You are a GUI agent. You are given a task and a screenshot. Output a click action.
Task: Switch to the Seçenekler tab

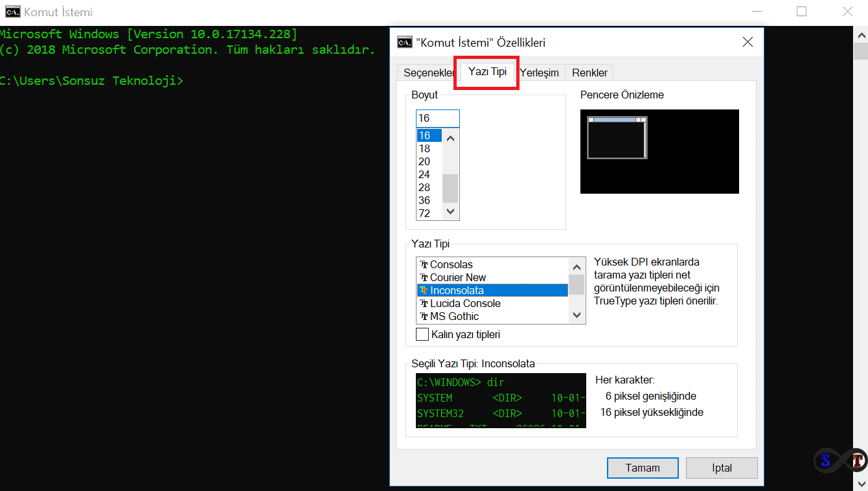[x=428, y=73]
